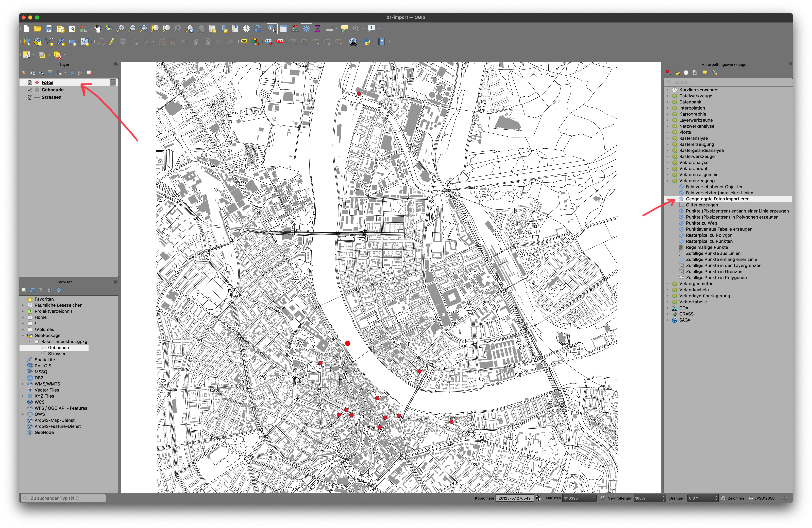This screenshot has width=812, height=528.
Task: Expand the Vektorgeometrie tool group
Action: point(668,284)
